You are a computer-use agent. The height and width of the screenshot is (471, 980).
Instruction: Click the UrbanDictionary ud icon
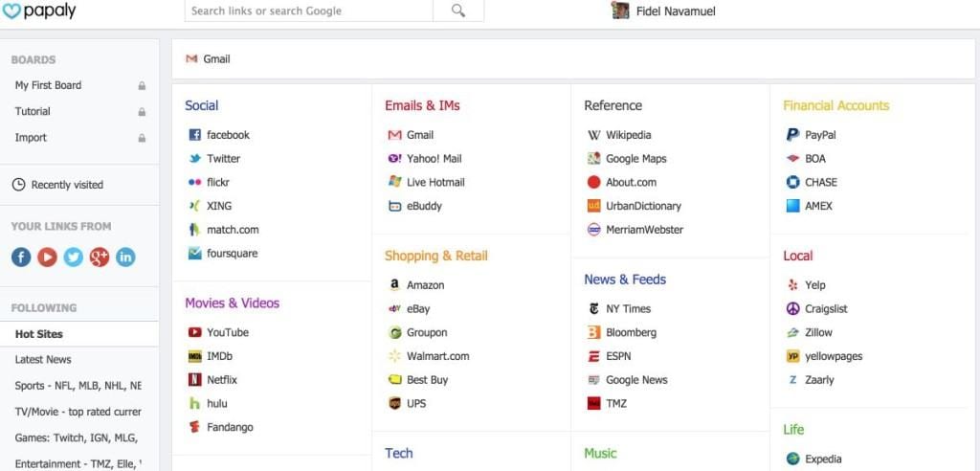tap(593, 206)
